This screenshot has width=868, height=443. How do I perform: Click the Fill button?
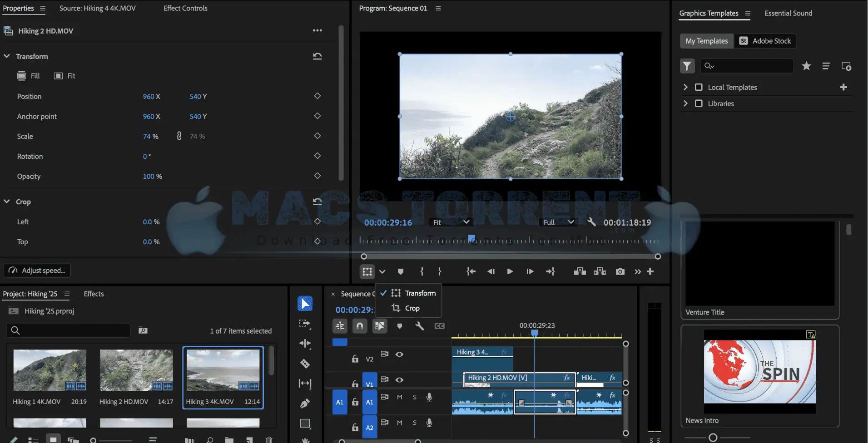[29, 76]
